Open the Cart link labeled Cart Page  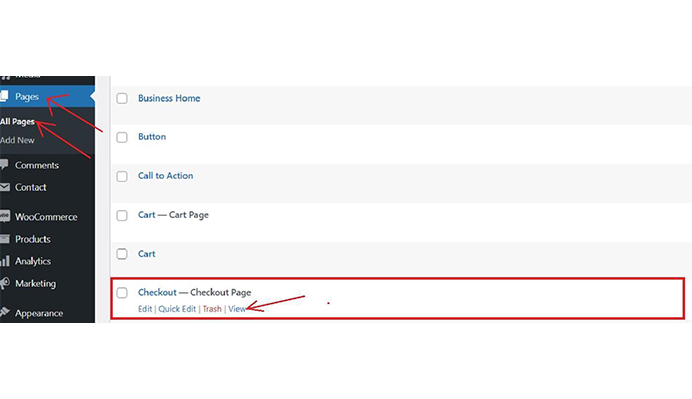tap(147, 215)
